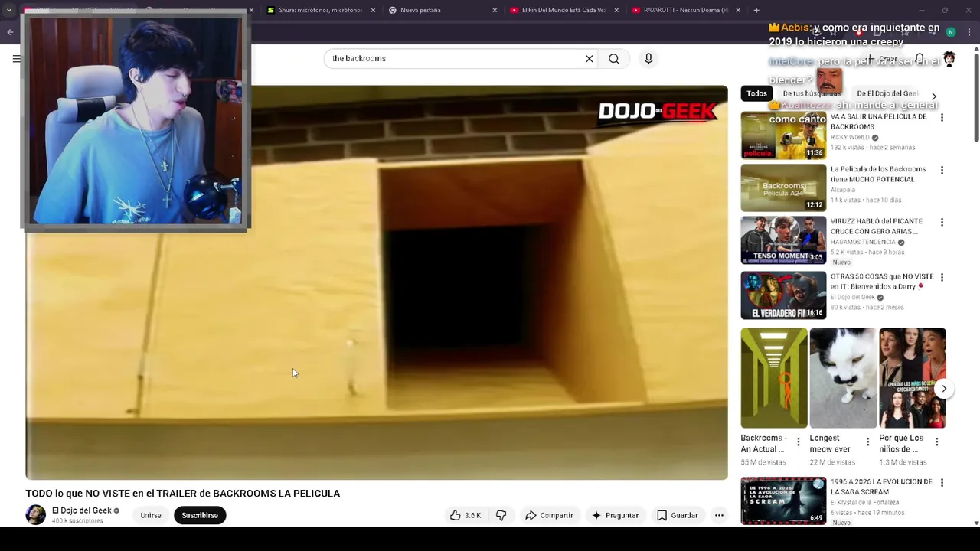This screenshot has width=980, height=551.
Task: Like the video with thumbs up
Action: pos(465,515)
